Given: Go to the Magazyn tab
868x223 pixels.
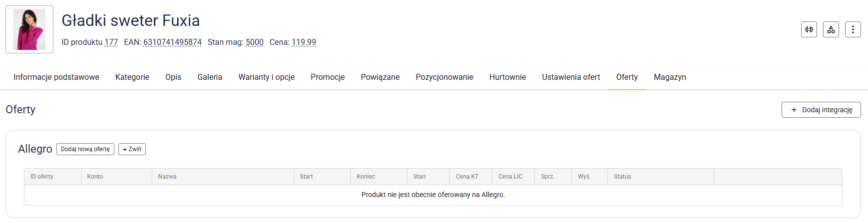Looking at the screenshot, I should click(x=670, y=77).
